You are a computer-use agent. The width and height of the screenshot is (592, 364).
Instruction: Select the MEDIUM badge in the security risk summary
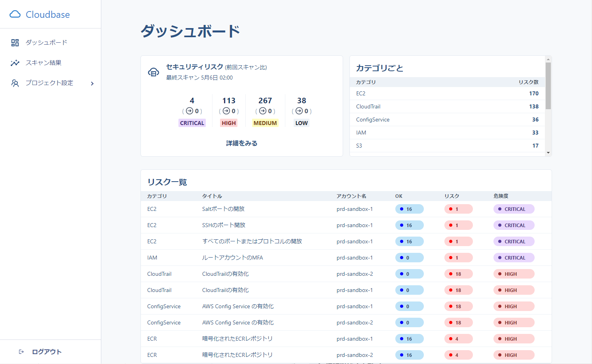point(265,123)
